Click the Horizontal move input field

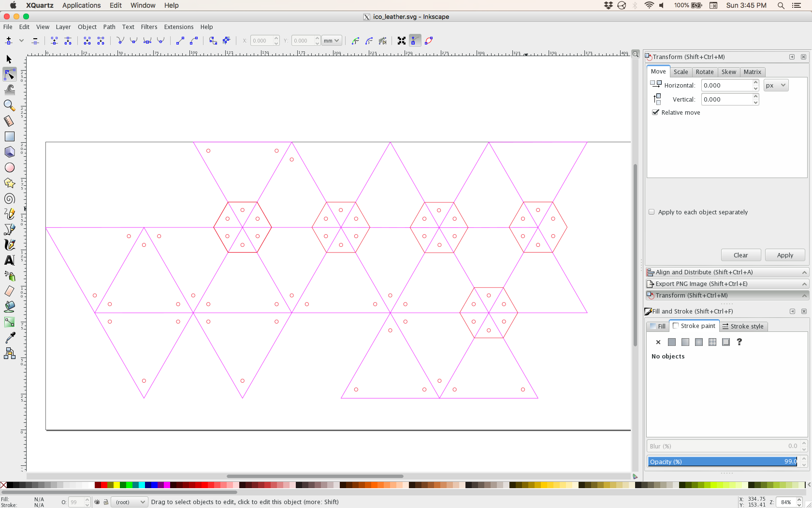pyautogui.click(x=727, y=85)
